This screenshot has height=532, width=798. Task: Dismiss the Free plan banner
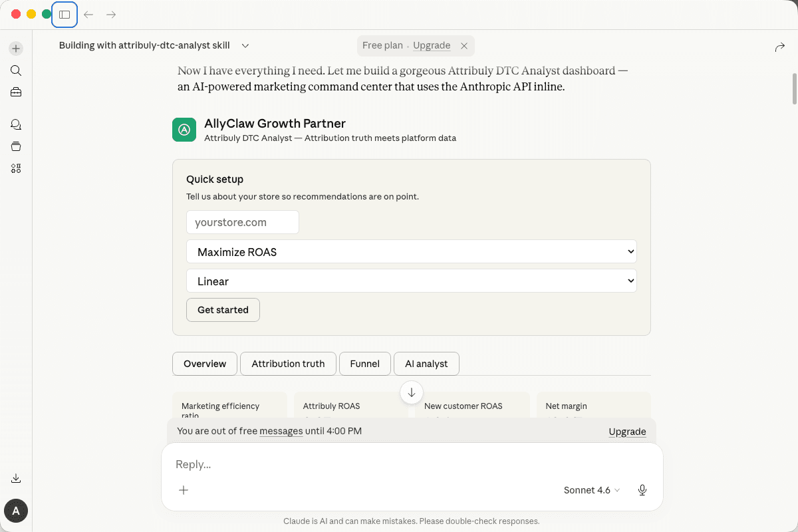click(464, 46)
